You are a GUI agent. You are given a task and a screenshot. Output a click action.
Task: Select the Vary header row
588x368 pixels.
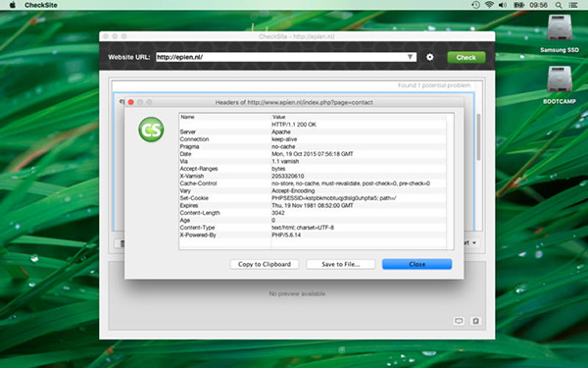click(313, 190)
